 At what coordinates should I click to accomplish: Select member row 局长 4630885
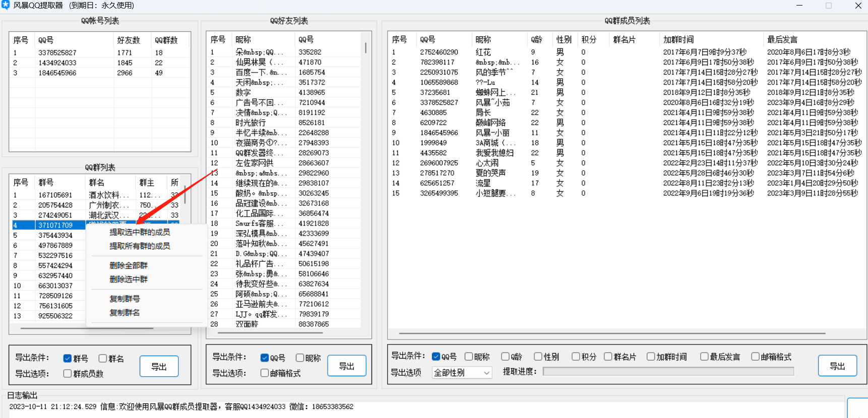[627, 112]
